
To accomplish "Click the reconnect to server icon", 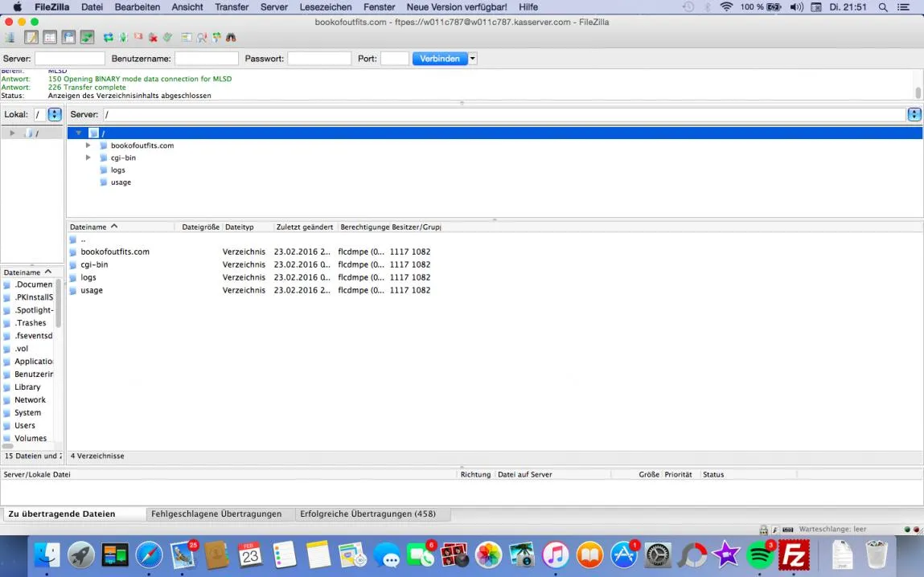I will click(x=168, y=38).
